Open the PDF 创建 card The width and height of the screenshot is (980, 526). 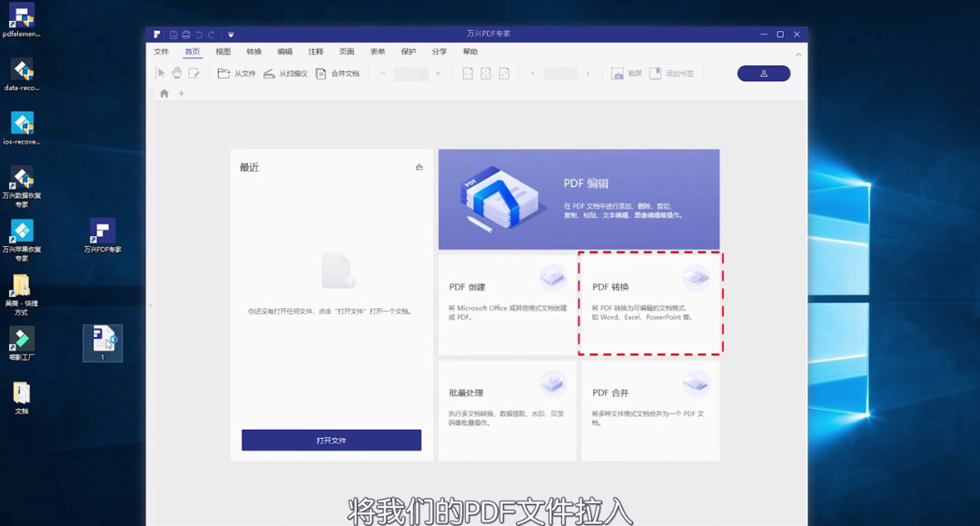(508, 304)
